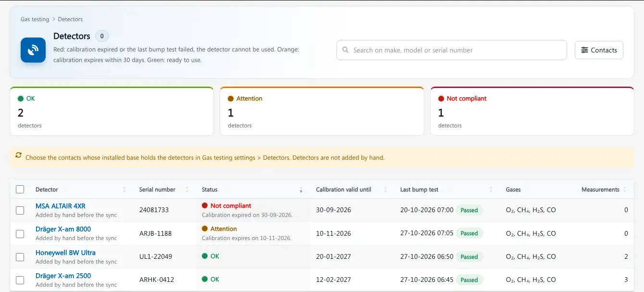Click orange status dot for Dräger X-am 8000
The image size is (644, 292).
point(205,229)
